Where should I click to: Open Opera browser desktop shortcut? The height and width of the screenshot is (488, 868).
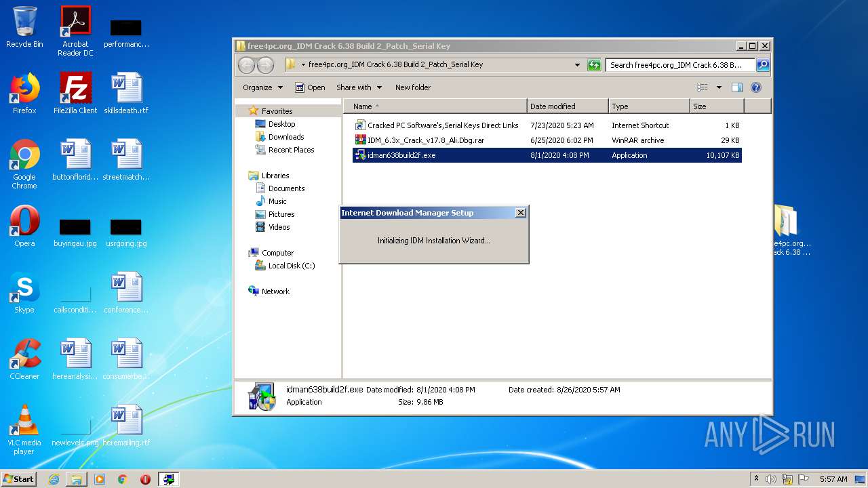(x=24, y=226)
